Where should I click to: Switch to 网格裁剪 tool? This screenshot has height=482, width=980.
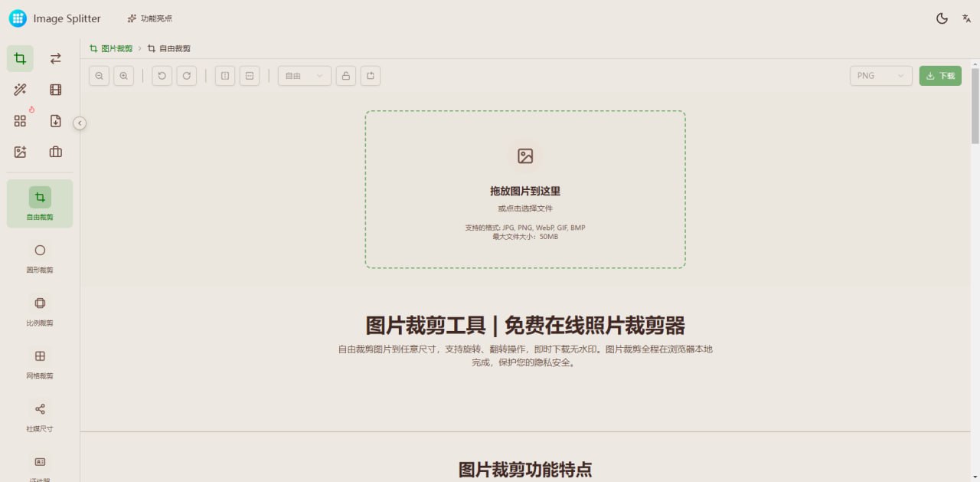pyautogui.click(x=40, y=362)
